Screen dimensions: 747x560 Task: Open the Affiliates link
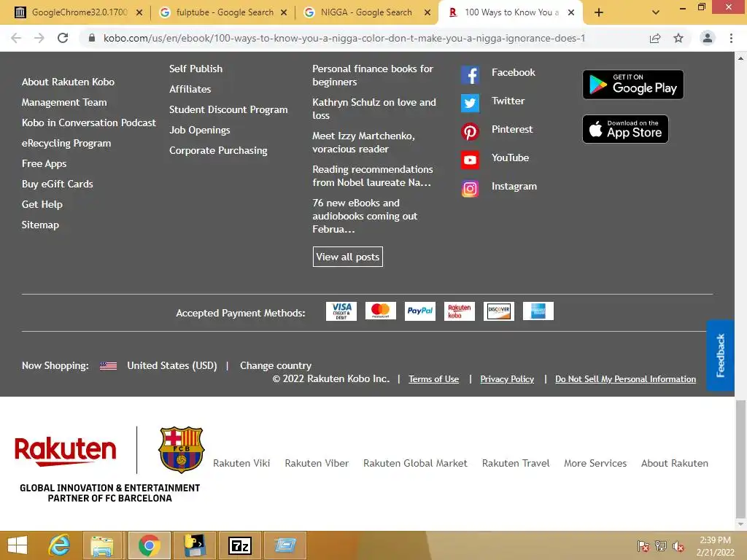click(x=190, y=89)
